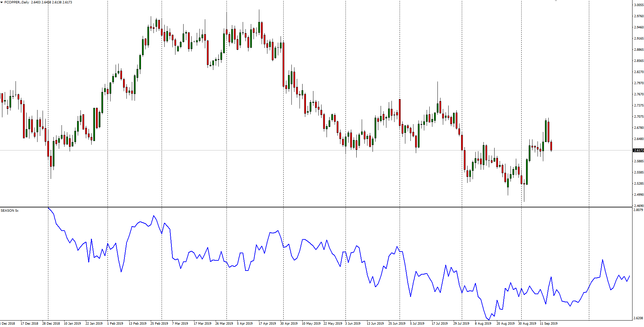Image resolution: width=644 pixels, height=327 pixels.
Task: Click the 2.9165 price axis label
Action: (639, 39)
